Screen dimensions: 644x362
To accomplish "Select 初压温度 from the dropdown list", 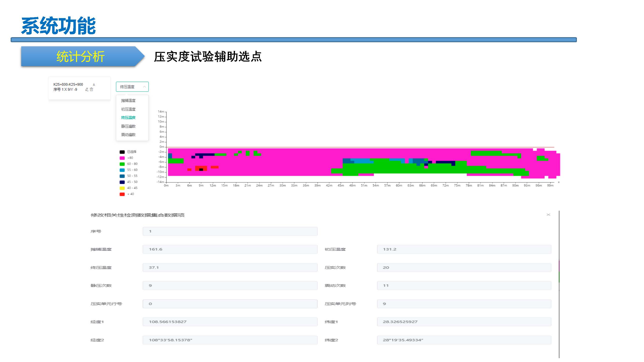I will coord(128,109).
